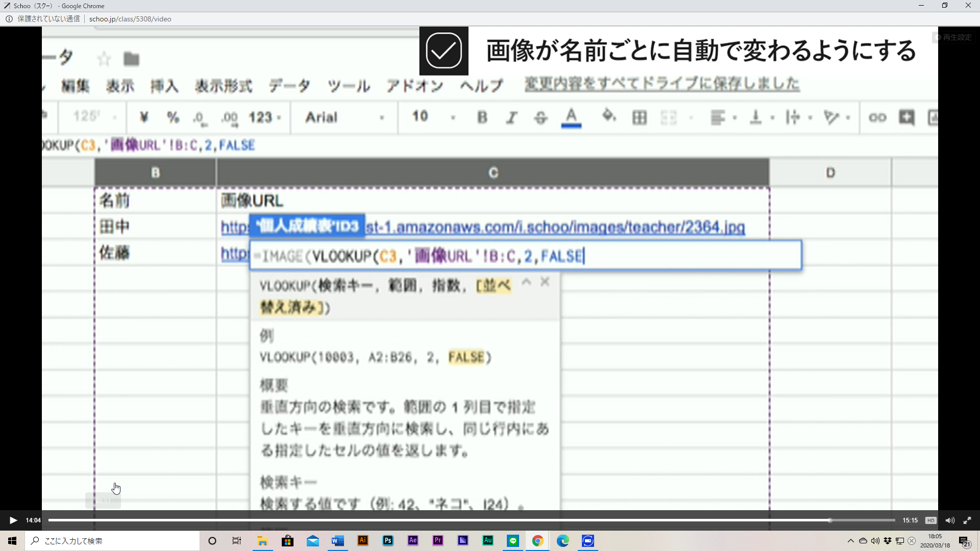Click the saved-to-Drive status link
The height and width of the screenshot is (551, 980).
[x=662, y=84]
